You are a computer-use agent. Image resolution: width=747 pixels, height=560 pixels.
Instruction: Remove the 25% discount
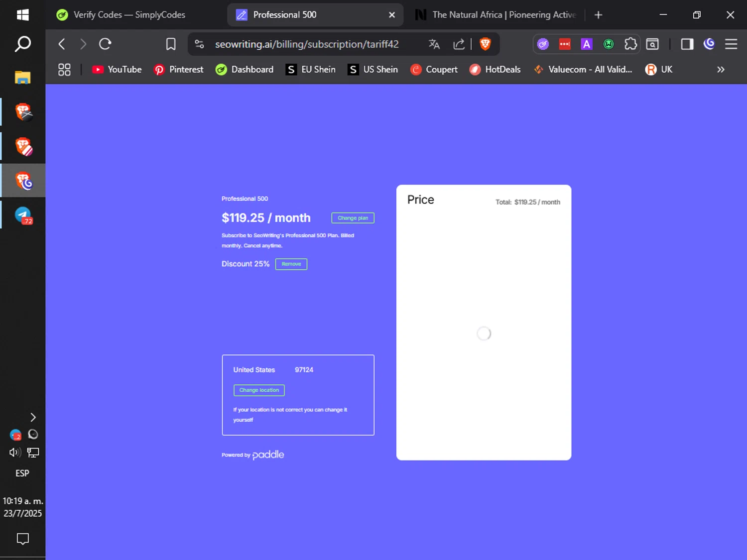291,264
